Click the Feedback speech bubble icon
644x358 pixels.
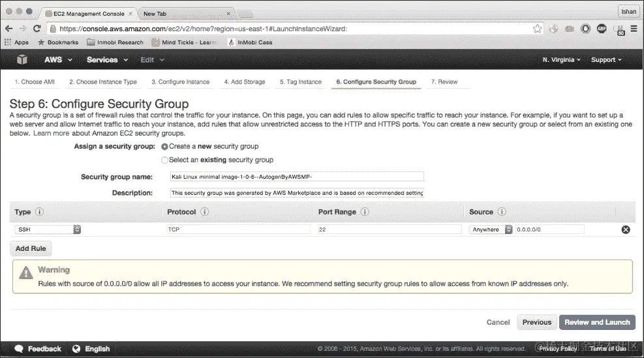click(19, 349)
